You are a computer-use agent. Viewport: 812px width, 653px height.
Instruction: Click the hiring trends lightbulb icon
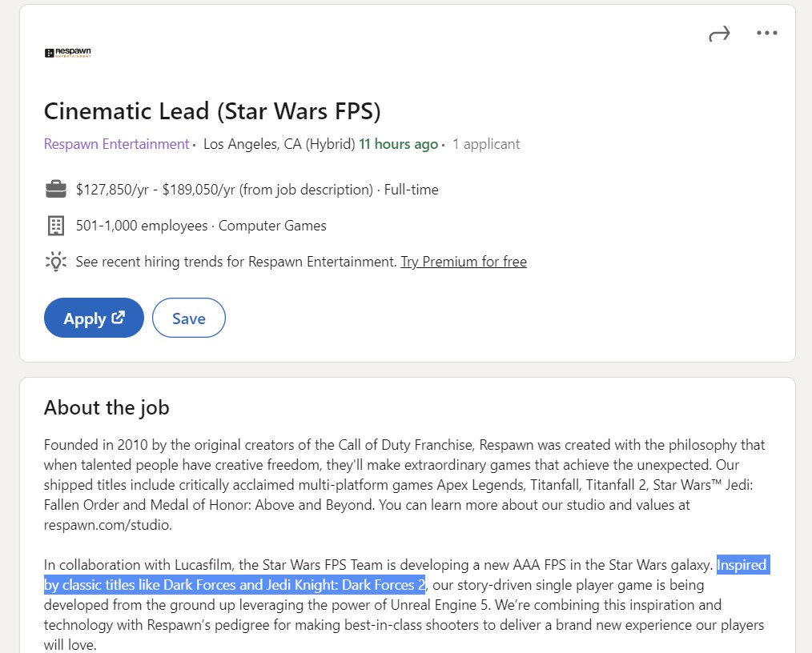55,261
